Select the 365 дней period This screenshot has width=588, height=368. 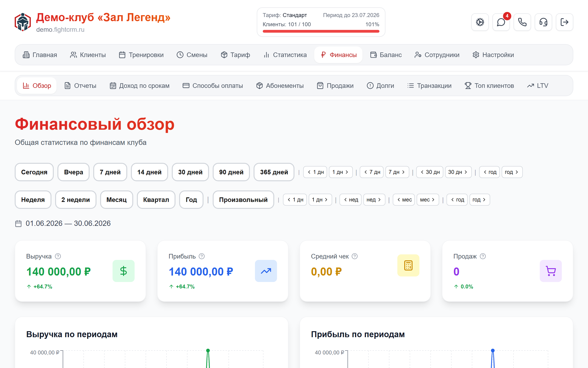pyautogui.click(x=274, y=172)
